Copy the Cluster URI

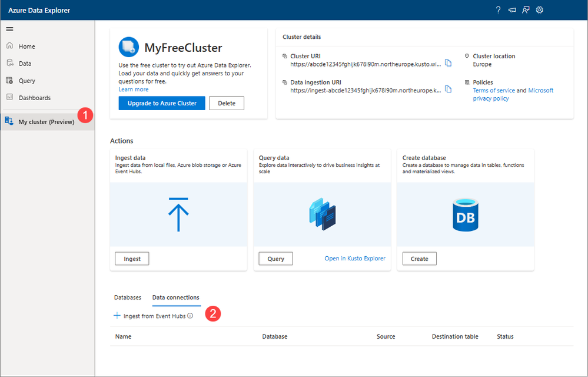click(x=448, y=62)
